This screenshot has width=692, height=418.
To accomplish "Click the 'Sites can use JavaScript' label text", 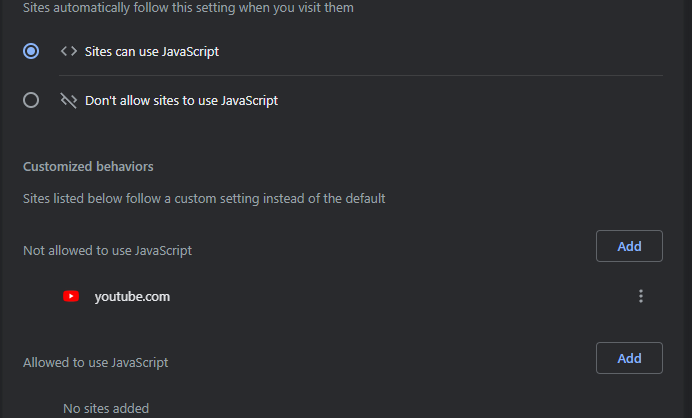I will coord(152,52).
